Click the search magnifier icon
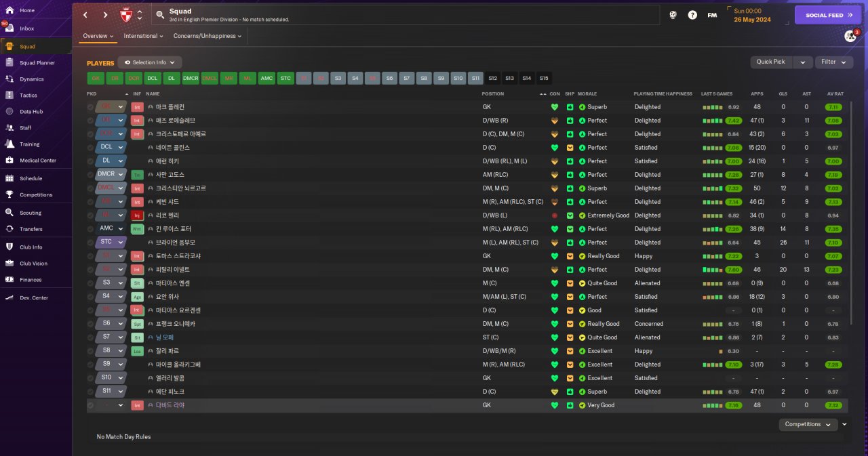Viewport: 868px width, 456px height. click(160, 14)
